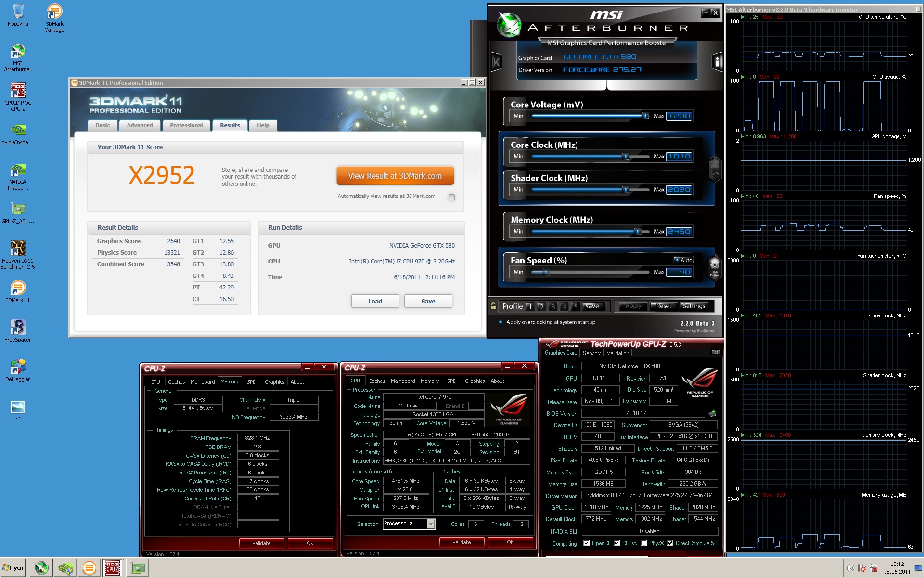
Task: Enable automatically view results at 3DMark.com
Action: click(x=451, y=197)
